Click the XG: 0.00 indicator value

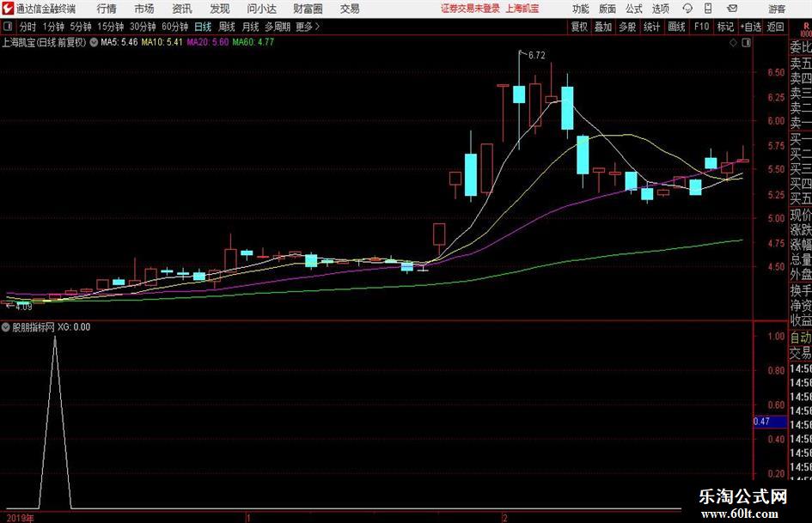[x=74, y=326]
